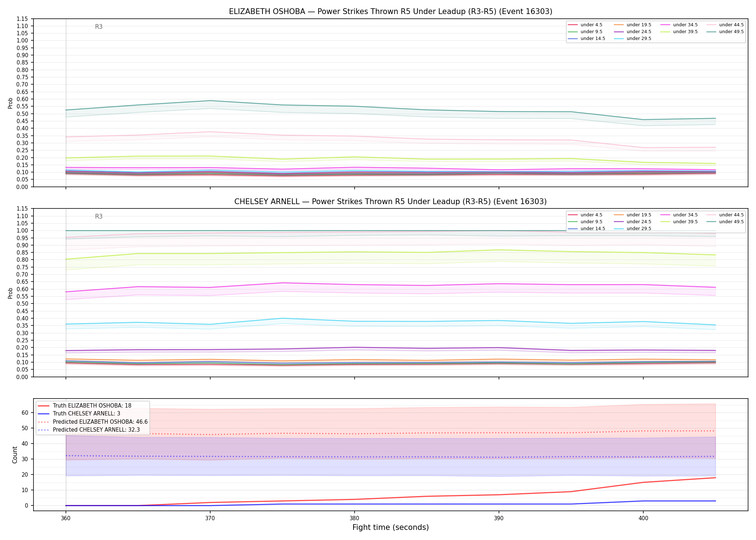Image resolution: width=756 pixels, height=540 pixels.
Task: Select 'under 24.5' in Oshoba chart legend
Action: pyautogui.click(x=632, y=32)
